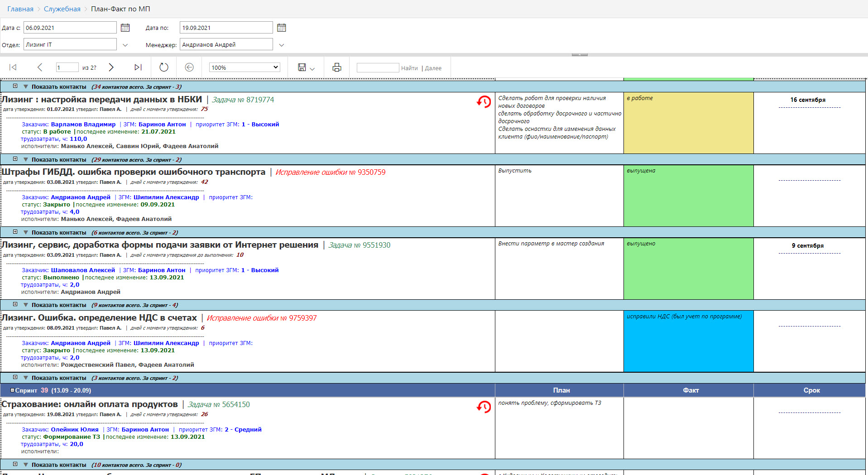Image resolution: width=868 pixels, height=475 pixels.
Task: Open the 100% zoom dropdown
Action: click(245, 67)
